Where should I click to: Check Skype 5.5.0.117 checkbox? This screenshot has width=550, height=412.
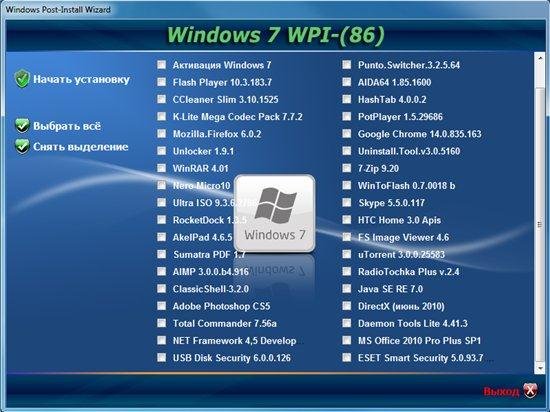click(x=347, y=202)
